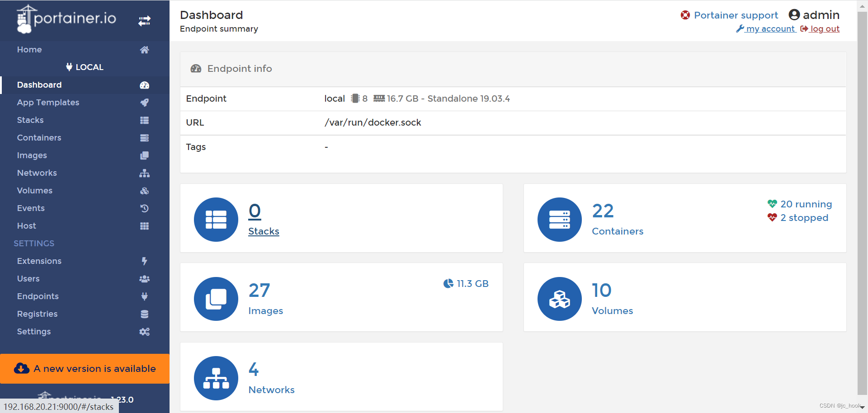The height and width of the screenshot is (413, 868).
Task: Open the Extensions sidebar entry
Action: pyautogui.click(x=85, y=261)
